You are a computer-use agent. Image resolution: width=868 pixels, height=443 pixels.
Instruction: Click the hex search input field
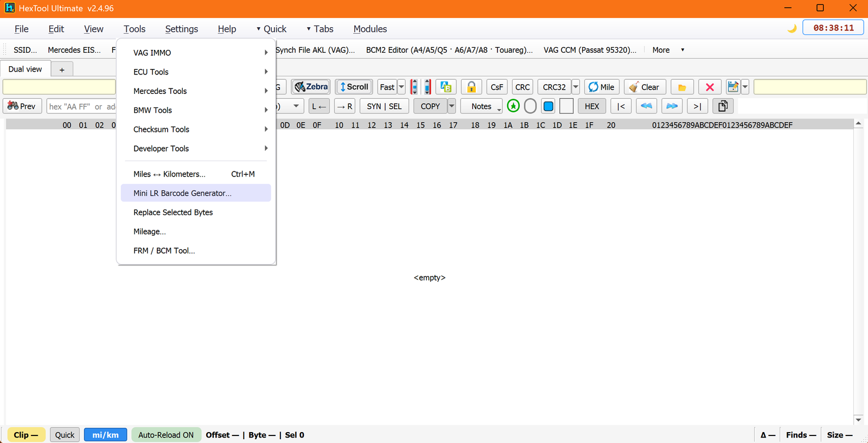(x=81, y=106)
